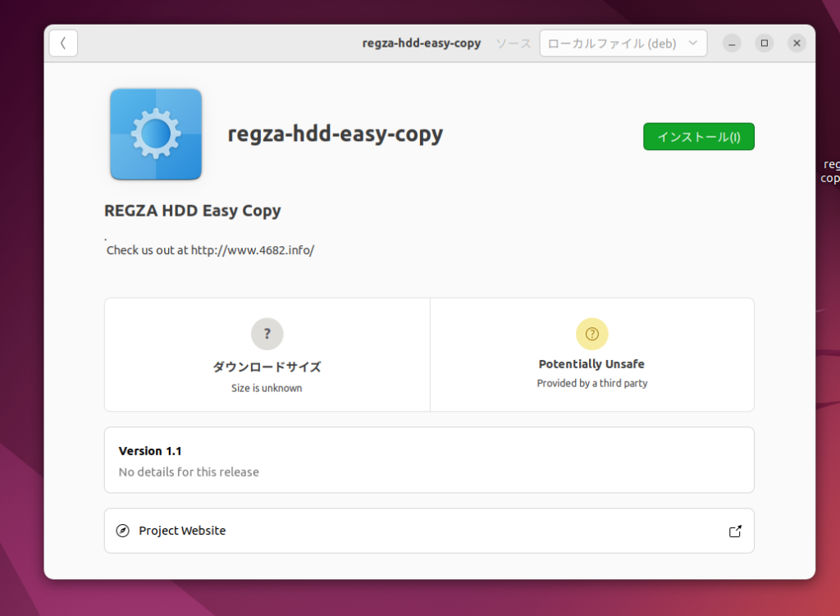Click the compass icon beside Project Website

click(x=123, y=531)
